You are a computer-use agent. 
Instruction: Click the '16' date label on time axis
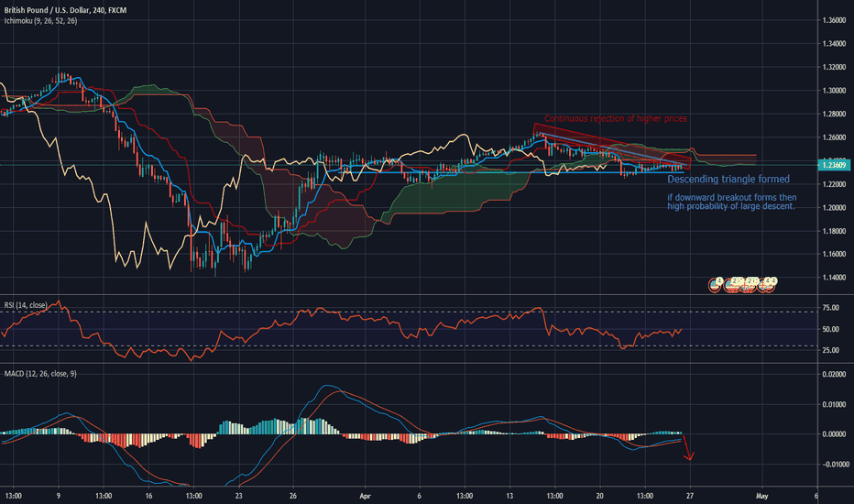click(148, 496)
